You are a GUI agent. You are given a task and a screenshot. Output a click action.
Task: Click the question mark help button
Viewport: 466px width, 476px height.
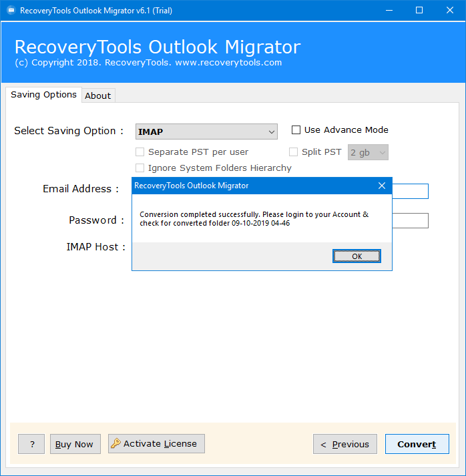pyautogui.click(x=31, y=444)
